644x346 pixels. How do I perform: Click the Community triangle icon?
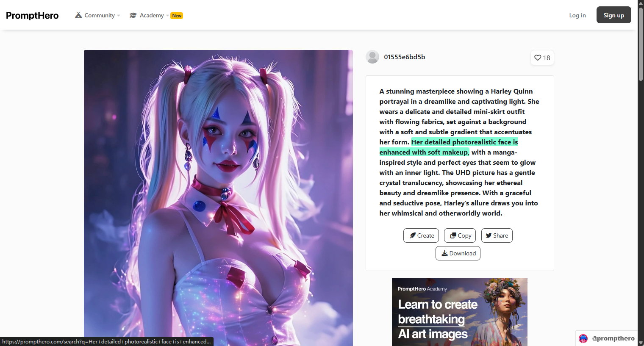(78, 15)
